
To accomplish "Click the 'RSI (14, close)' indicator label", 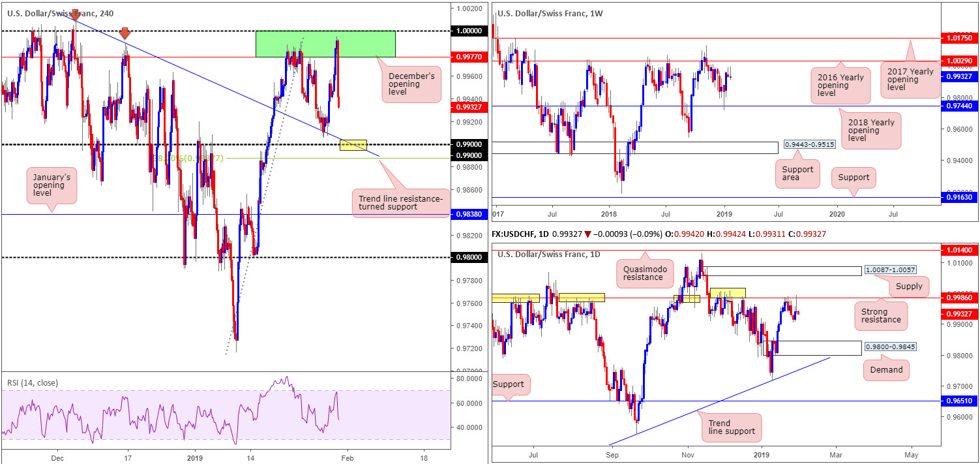I will 31,382.
